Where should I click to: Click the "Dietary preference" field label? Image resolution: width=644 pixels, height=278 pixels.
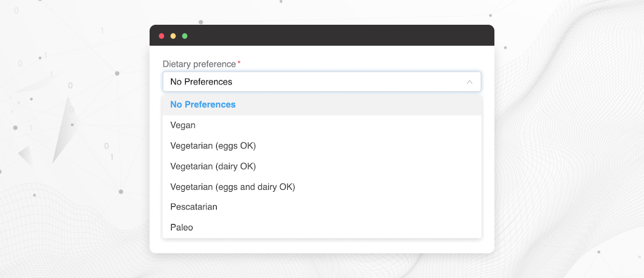pyautogui.click(x=199, y=64)
